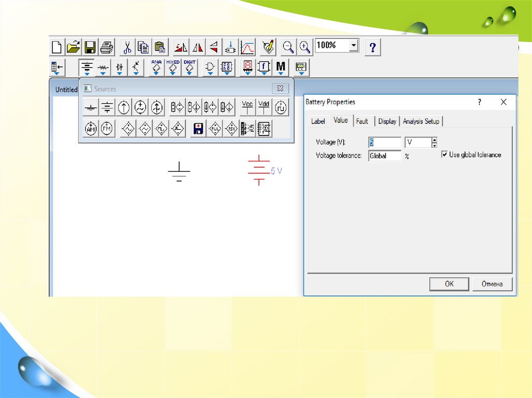Click the Voltage tolerance input field
This screenshot has width=532, height=398.
point(384,156)
